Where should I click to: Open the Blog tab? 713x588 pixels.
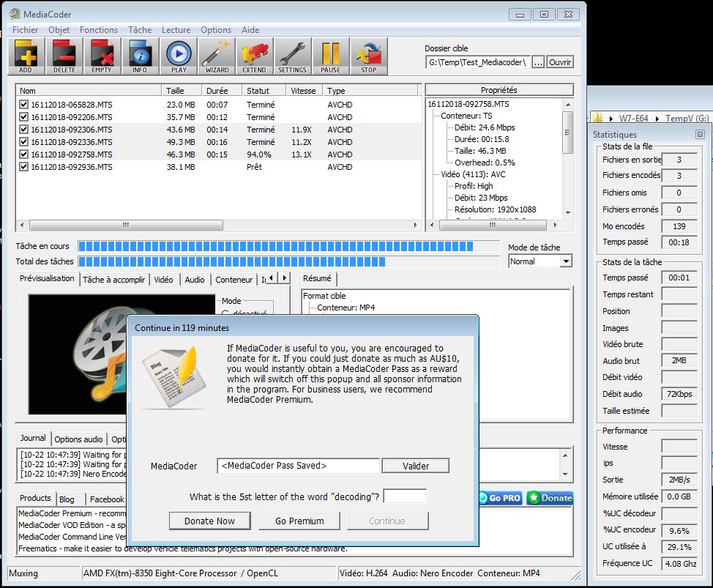[x=67, y=499]
